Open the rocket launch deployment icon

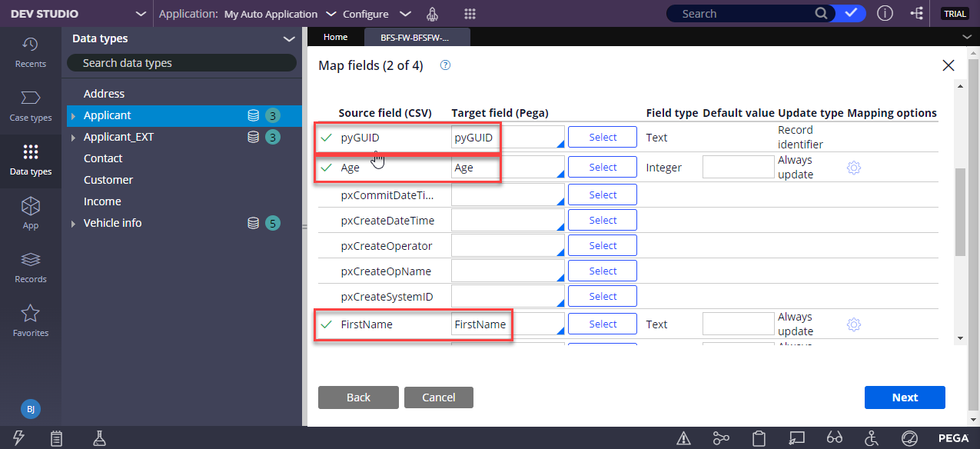tap(432, 14)
